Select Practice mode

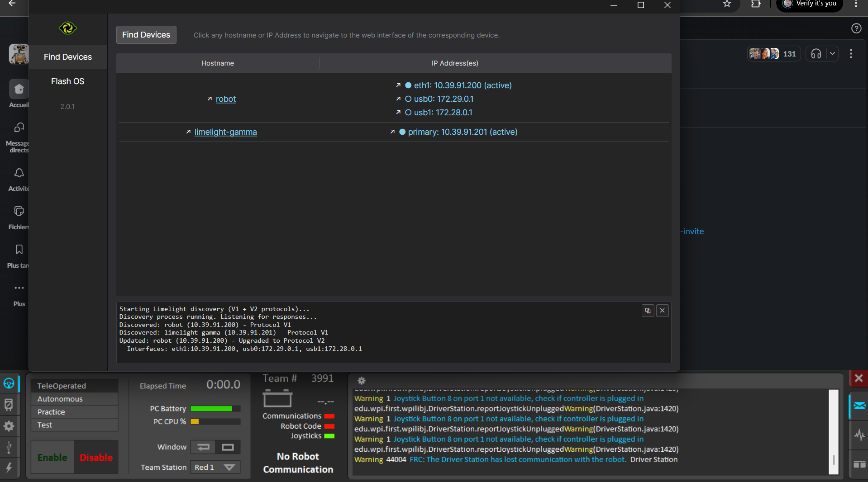click(75, 412)
